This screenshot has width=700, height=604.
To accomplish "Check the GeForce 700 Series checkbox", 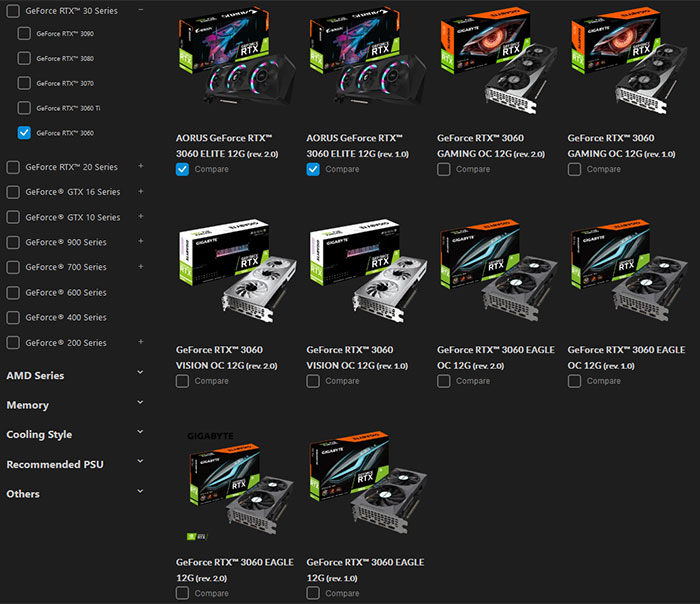I will [x=13, y=267].
